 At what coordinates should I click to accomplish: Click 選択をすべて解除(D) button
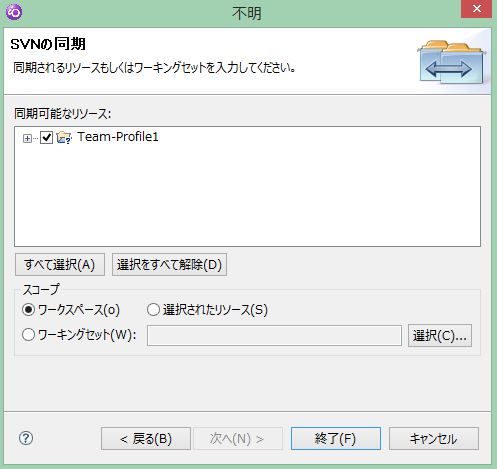169,265
